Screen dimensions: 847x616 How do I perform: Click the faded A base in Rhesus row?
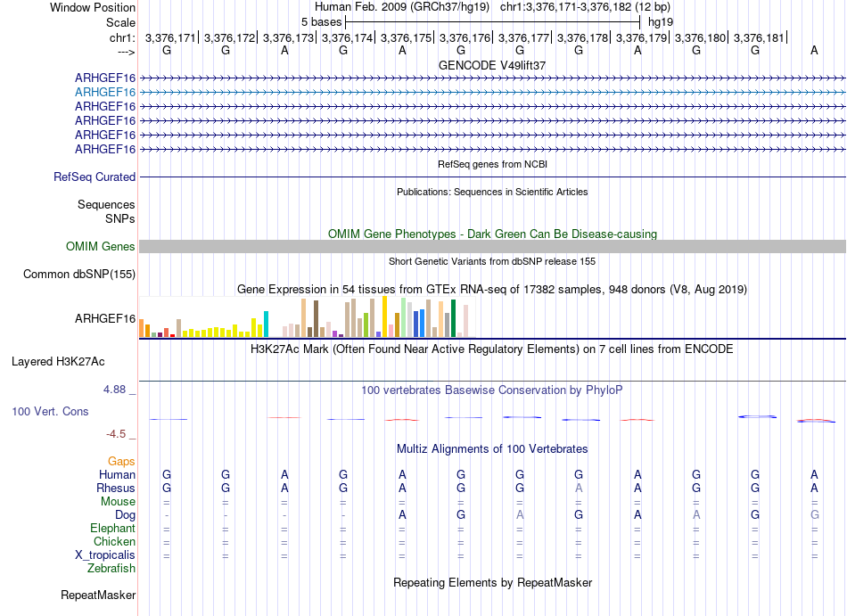coord(579,488)
